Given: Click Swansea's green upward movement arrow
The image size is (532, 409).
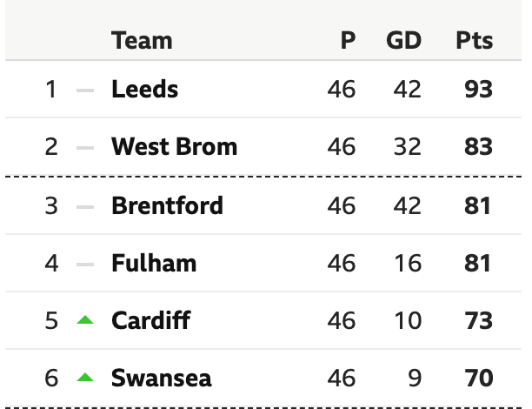Looking at the screenshot, I should [x=85, y=377].
